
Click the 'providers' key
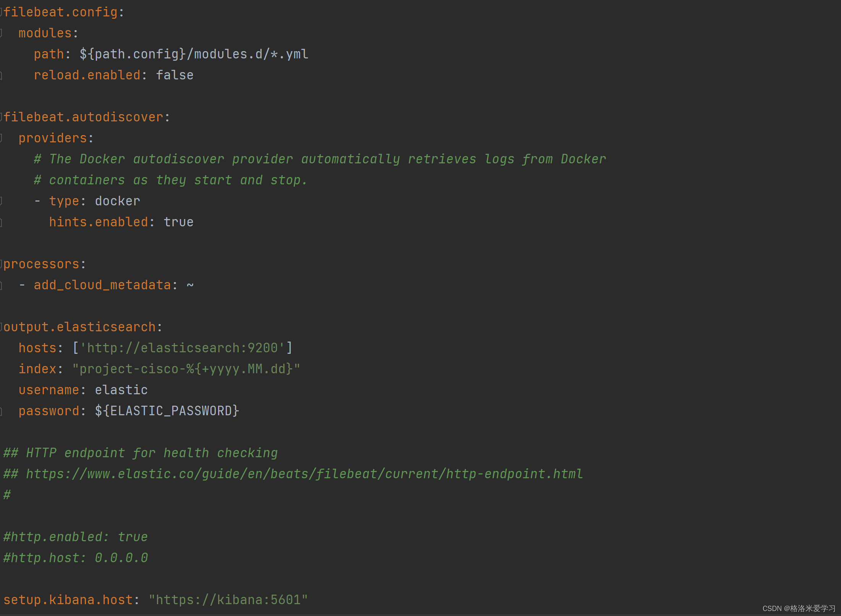coord(53,138)
